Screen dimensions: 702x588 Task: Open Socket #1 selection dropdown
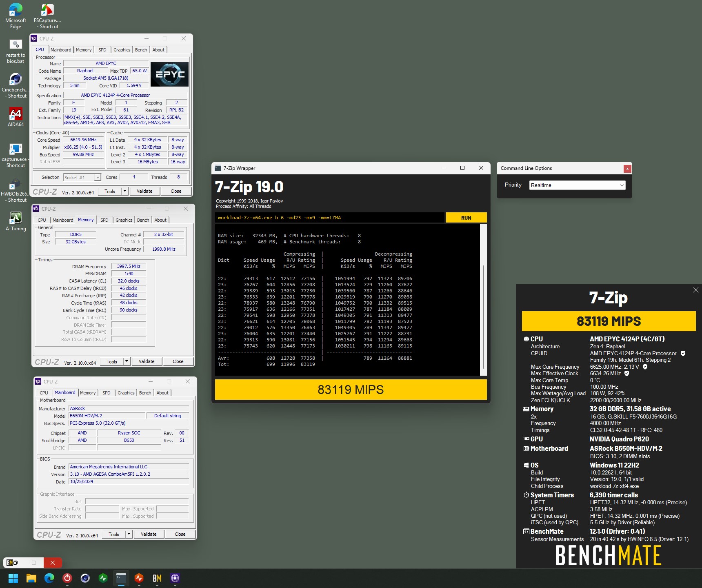82,177
